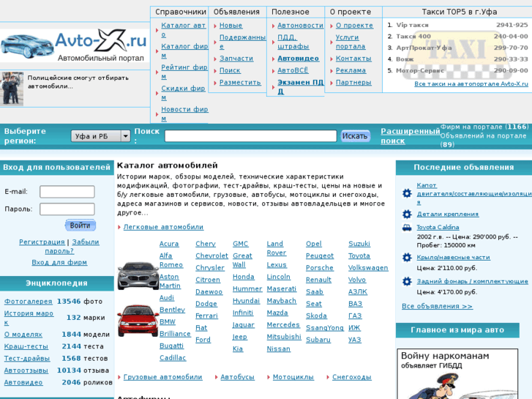Open Контакты menu entry
Screen dimensions: 532x399
(353, 59)
